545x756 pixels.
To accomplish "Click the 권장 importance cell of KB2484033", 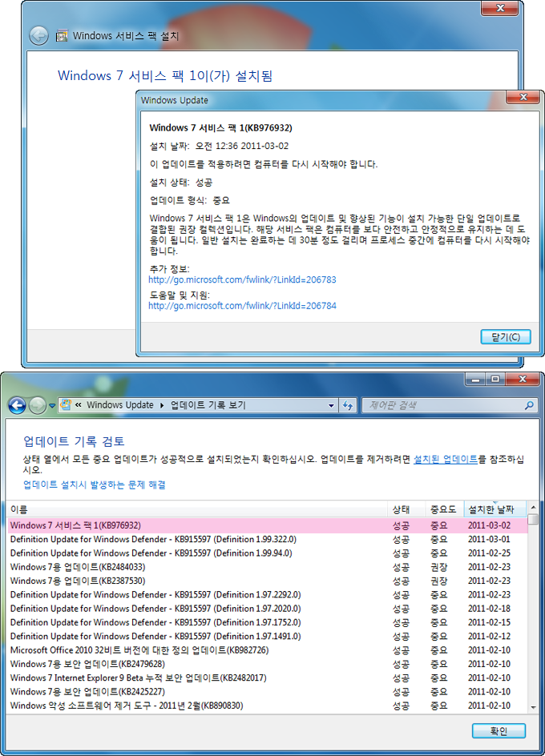I will pyautogui.click(x=438, y=567).
